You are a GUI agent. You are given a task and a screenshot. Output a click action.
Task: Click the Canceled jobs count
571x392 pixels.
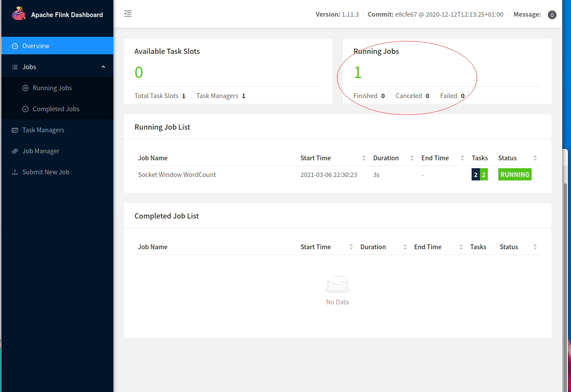pyautogui.click(x=427, y=96)
